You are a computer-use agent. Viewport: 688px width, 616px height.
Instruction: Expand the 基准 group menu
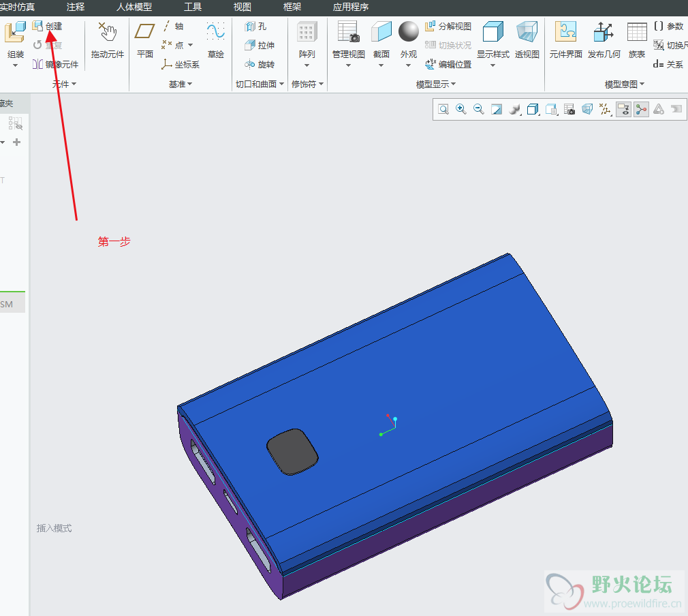pyautogui.click(x=181, y=84)
